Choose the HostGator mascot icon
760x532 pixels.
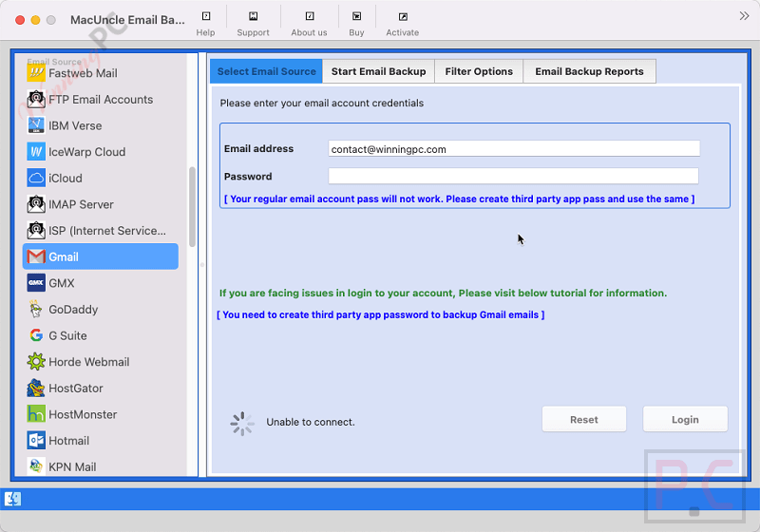(36, 388)
